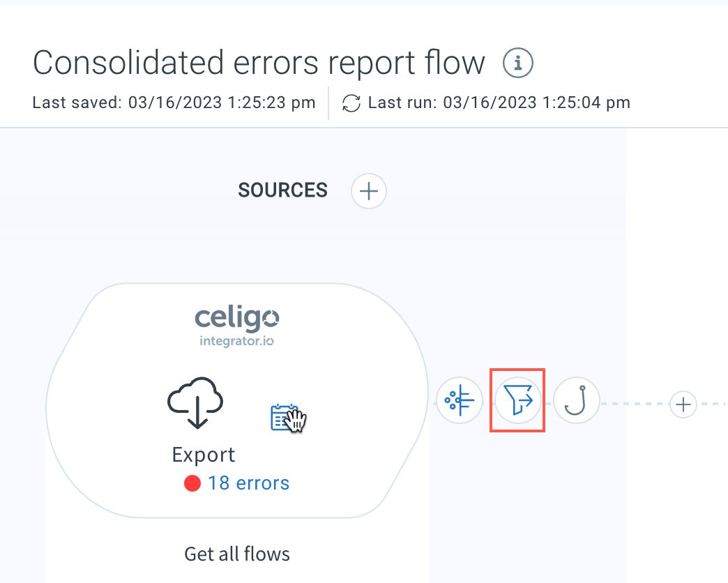Add a new source with the plus icon
Screen dimensions: 728x583
(x=367, y=190)
